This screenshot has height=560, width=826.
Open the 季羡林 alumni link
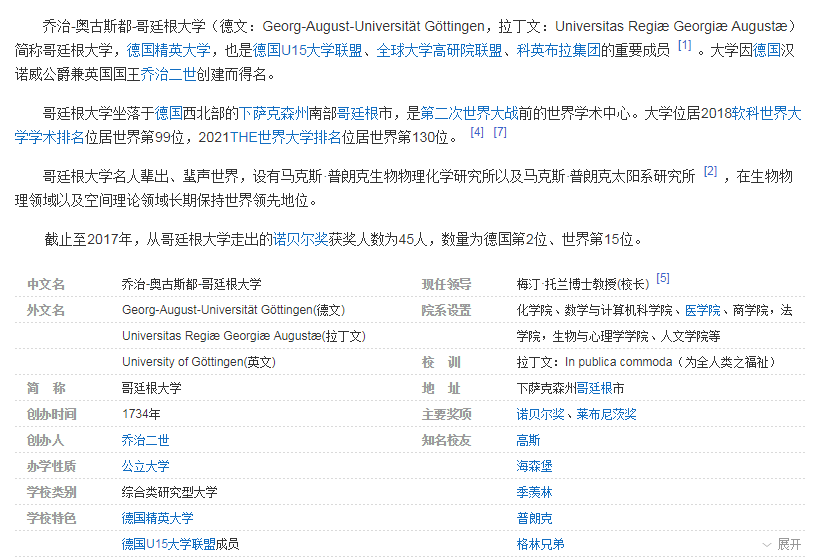tap(534, 492)
